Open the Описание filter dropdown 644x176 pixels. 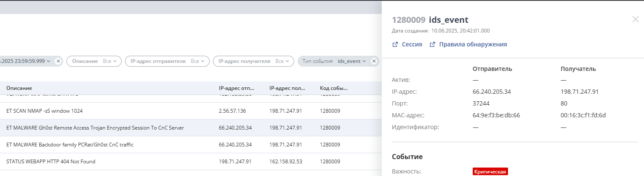click(x=94, y=61)
